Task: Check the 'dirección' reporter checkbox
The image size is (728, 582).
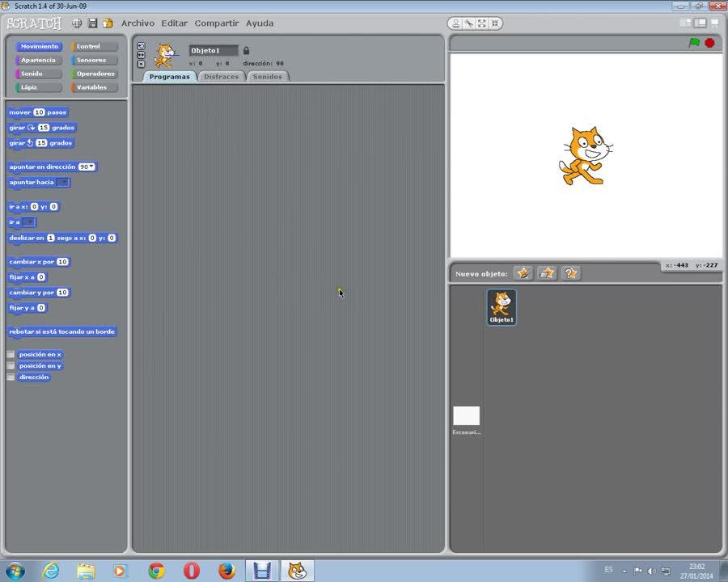Action: tap(11, 377)
